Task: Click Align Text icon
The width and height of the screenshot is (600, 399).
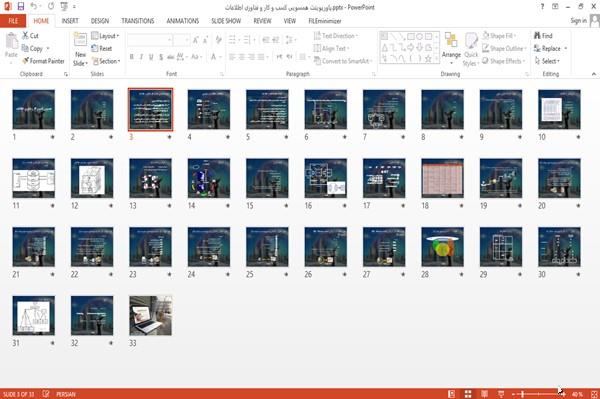Action: point(317,48)
